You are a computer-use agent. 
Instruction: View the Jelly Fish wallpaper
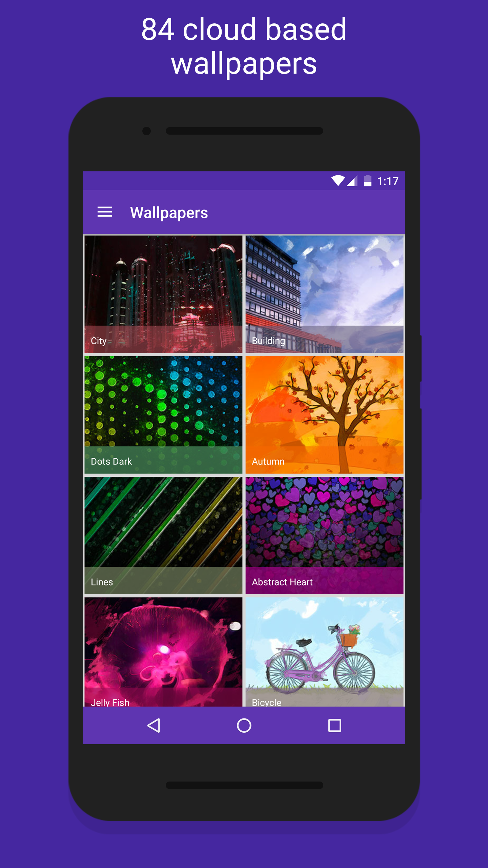coord(163,652)
